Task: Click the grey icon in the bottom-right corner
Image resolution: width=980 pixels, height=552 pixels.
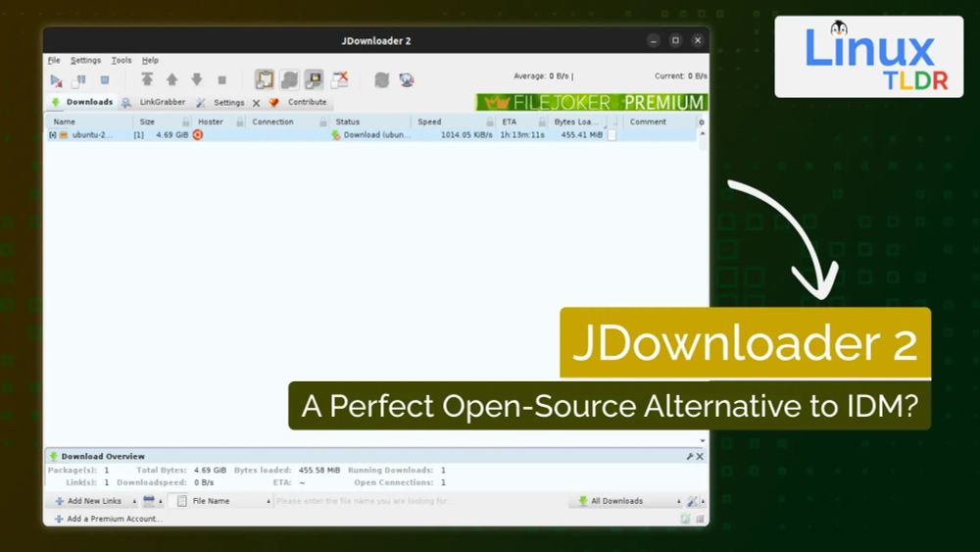Action: [x=700, y=519]
